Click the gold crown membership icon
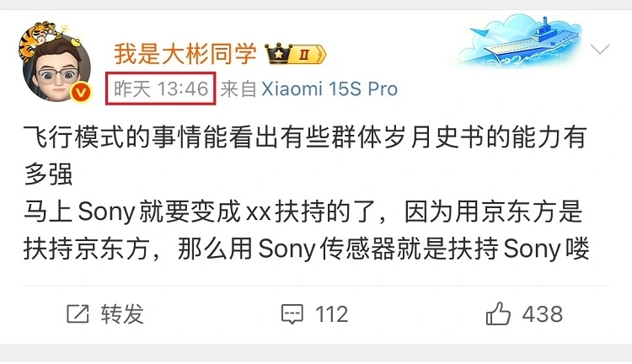This screenshot has width=632, height=364. click(278, 54)
